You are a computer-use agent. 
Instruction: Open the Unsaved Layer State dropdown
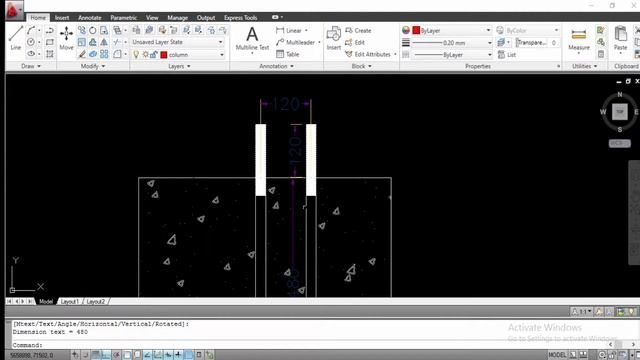(x=178, y=42)
